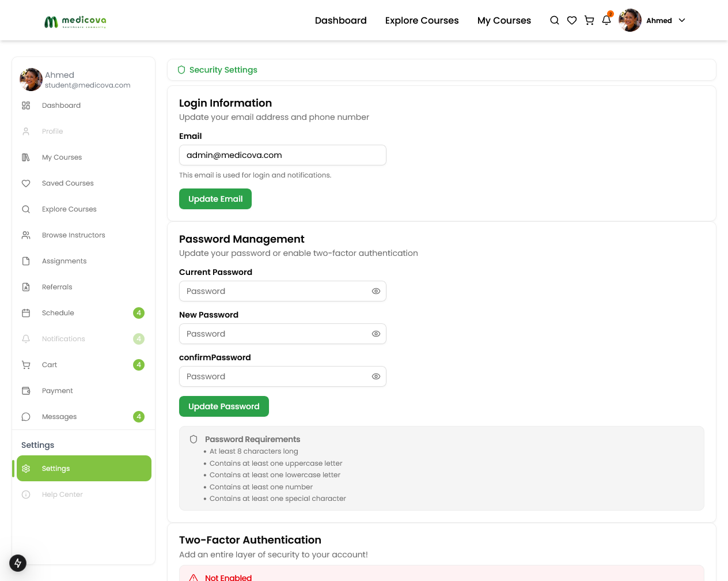This screenshot has height=581, width=728.
Task: Click the Password Requirements shield icon
Action: [194, 439]
